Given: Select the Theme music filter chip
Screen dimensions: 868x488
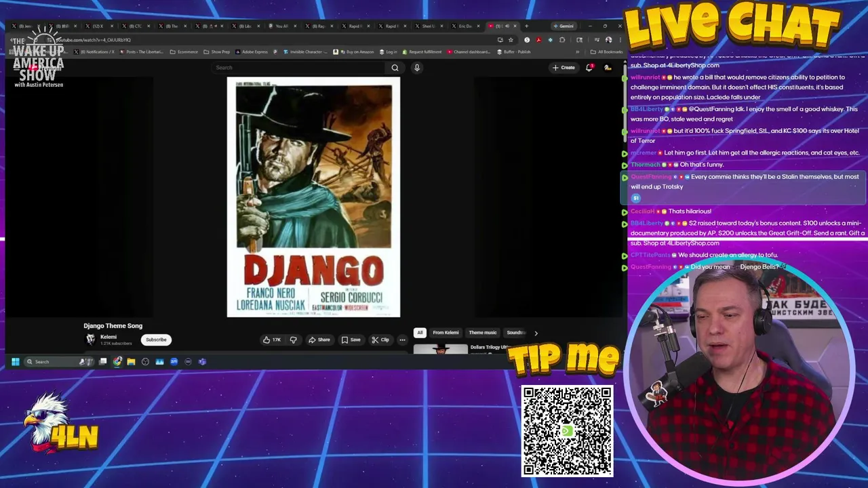Looking at the screenshot, I should pos(483,333).
